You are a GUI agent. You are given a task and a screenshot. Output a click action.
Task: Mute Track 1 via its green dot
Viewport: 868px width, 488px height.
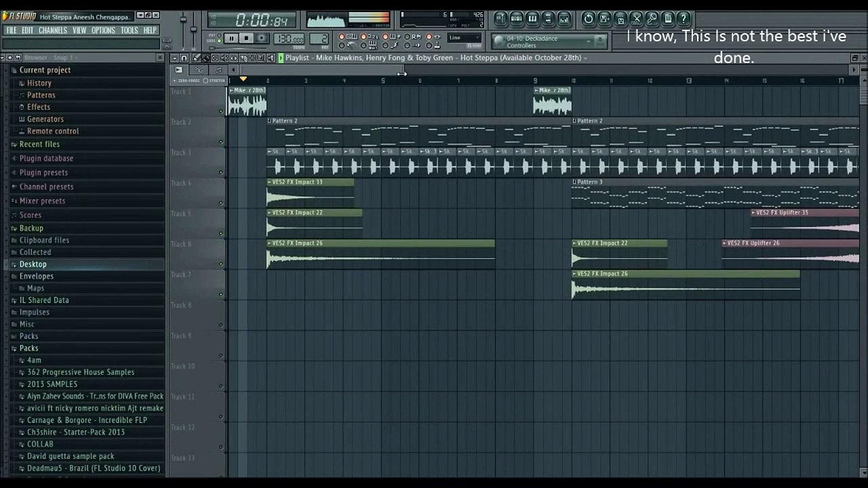tap(221, 111)
